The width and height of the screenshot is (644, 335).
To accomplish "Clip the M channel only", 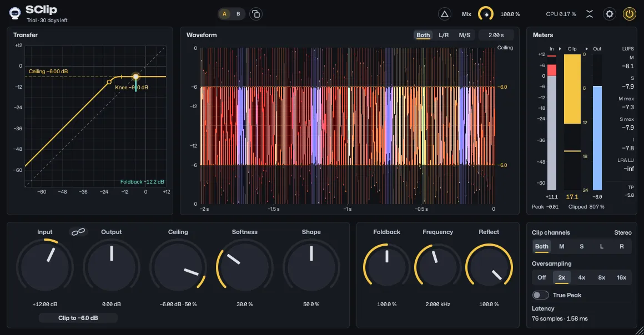I will 561,246.
